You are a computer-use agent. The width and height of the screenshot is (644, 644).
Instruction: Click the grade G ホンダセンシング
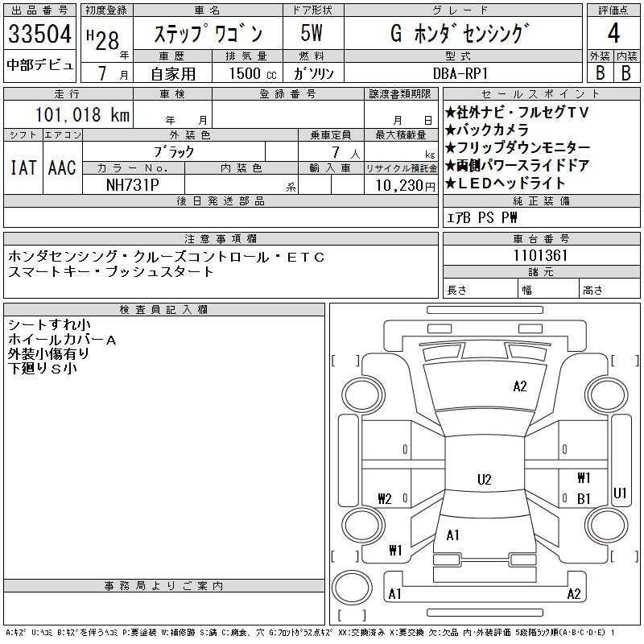pyautogui.click(x=459, y=33)
